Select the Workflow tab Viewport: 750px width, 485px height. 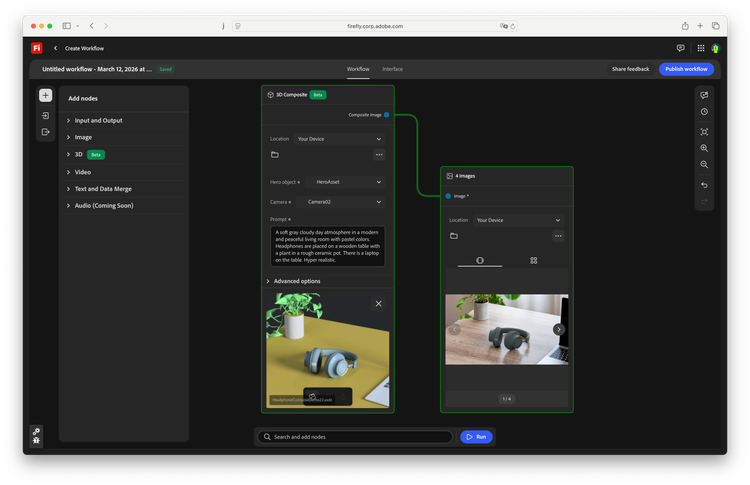(358, 69)
